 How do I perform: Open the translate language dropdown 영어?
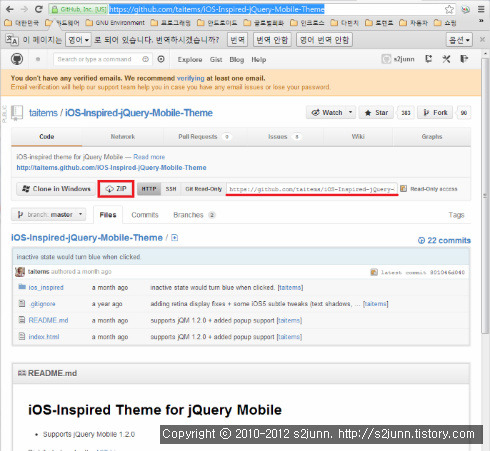(78, 40)
